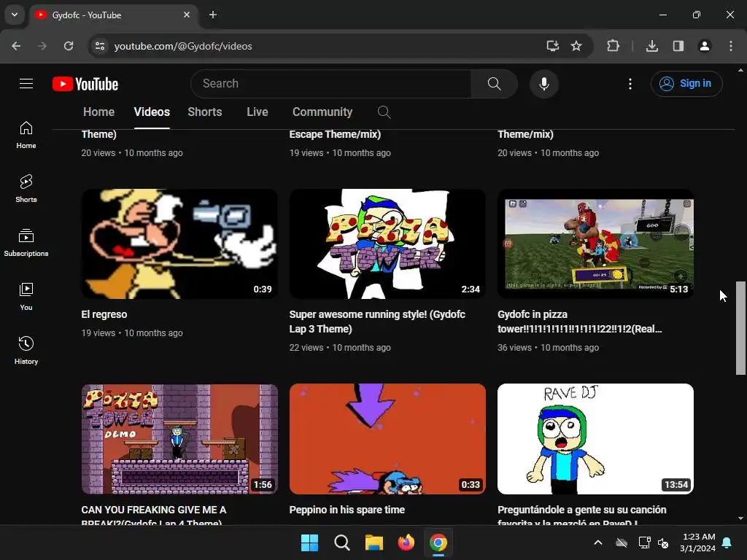Screen dimensions: 747x560
Task: Click the browser address bar URL
Action: 183,46
